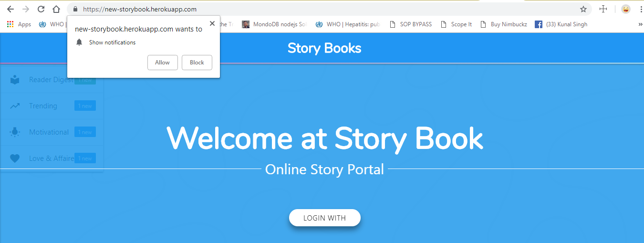Viewport: 644px width, 243px height.
Task: Click the bell icon in notification popup
Action: click(x=79, y=42)
